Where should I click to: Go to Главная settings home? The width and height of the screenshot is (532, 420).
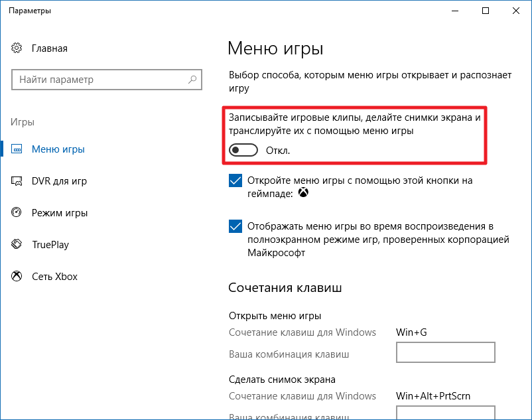coord(49,48)
